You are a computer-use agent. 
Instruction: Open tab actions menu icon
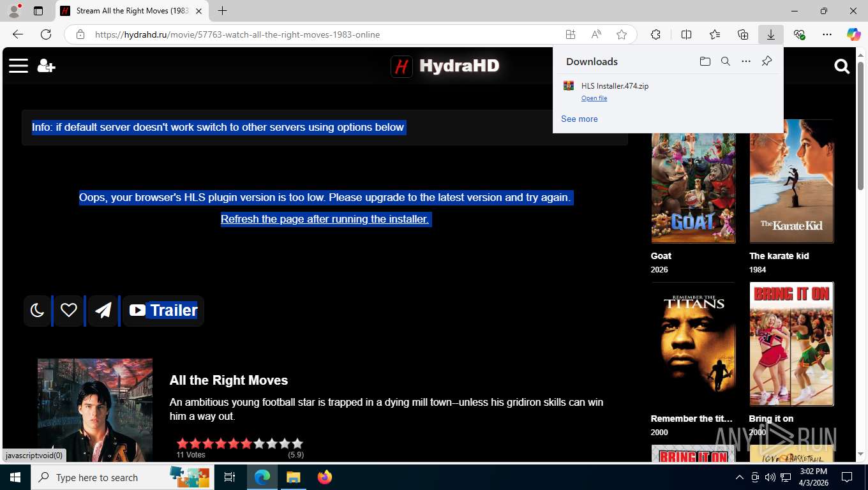tap(38, 11)
